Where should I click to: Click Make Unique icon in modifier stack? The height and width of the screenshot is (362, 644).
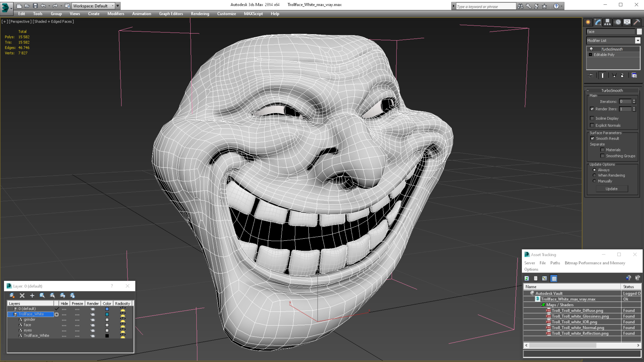click(x=614, y=75)
